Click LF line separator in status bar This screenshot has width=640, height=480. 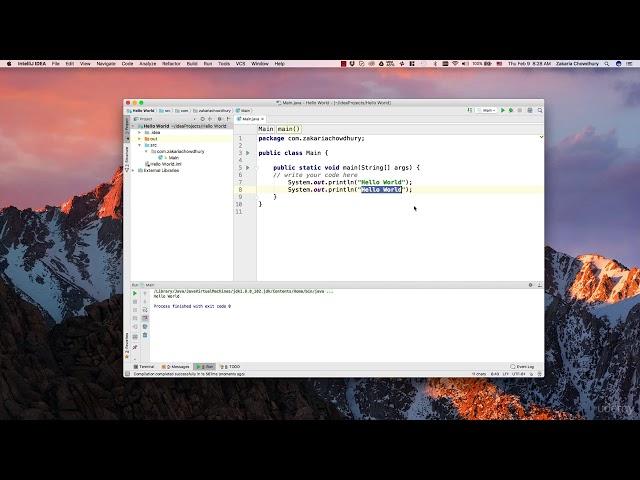[505, 374]
